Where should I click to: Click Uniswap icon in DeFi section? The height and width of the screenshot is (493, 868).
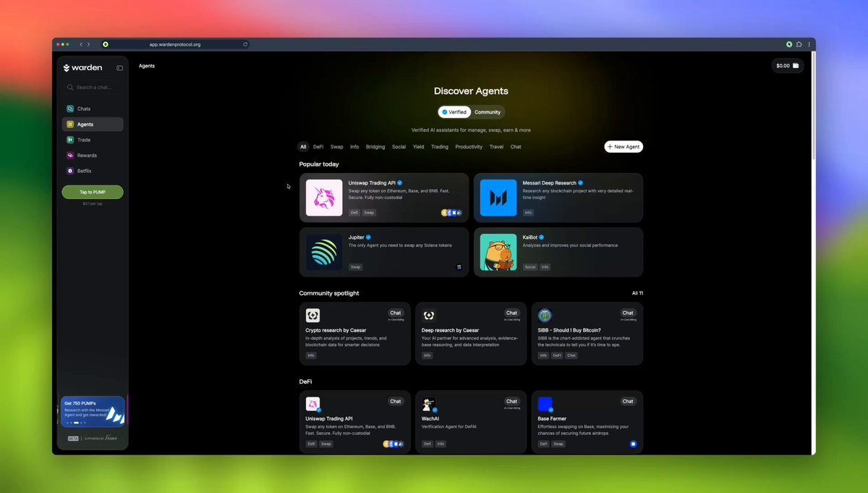click(x=312, y=404)
